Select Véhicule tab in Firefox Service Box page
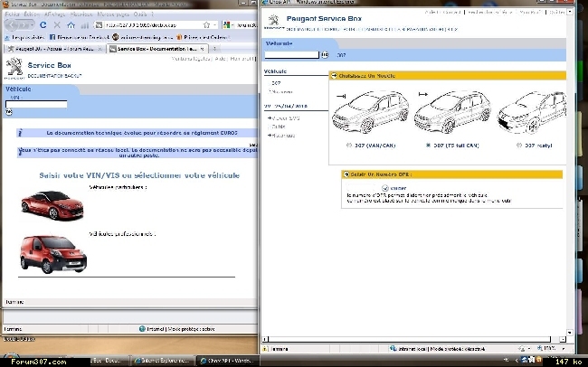Screen dimensions: 588x367 click(x=18, y=89)
